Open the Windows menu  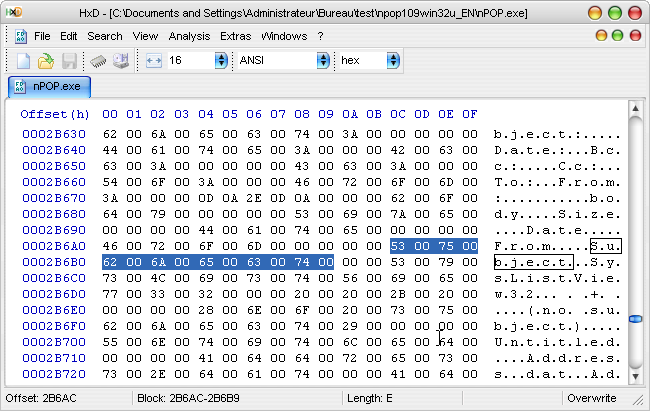click(284, 36)
